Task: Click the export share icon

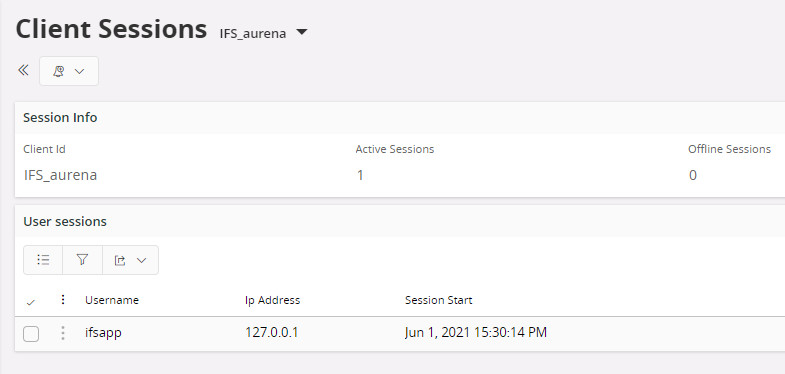Action: tap(120, 260)
